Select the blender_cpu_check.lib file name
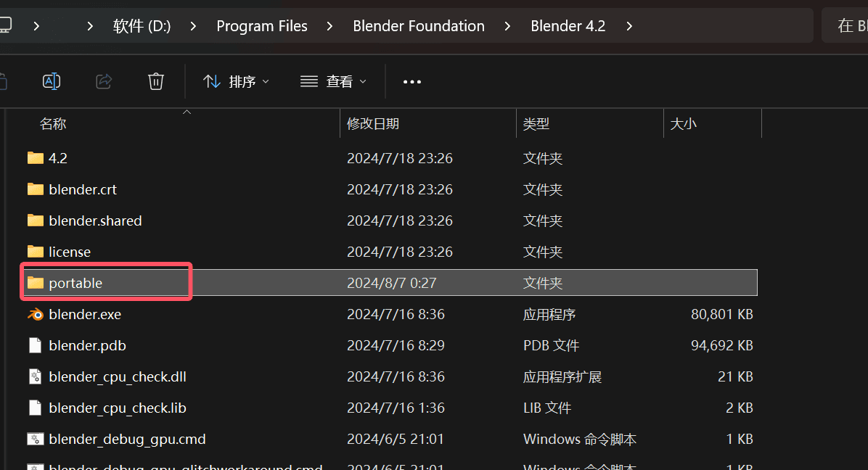 (118, 408)
